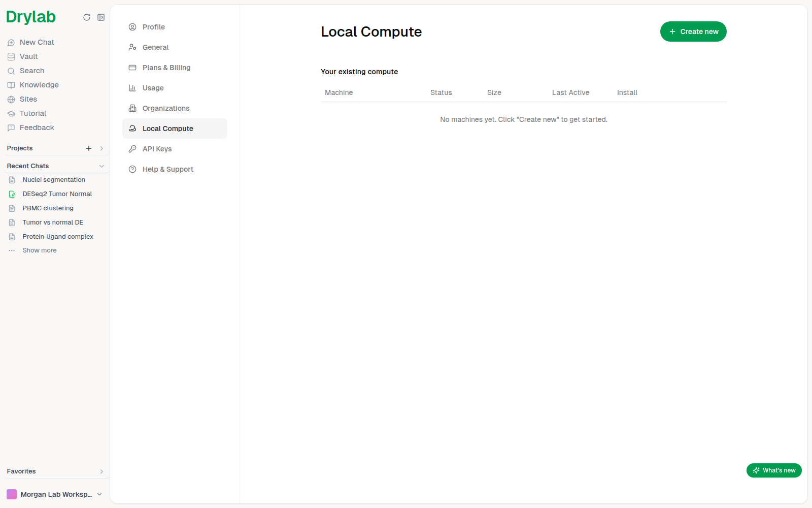Screen dimensions: 812x508
Task: Select the Tumor vs normal DE chat
Action: point(53,223)
